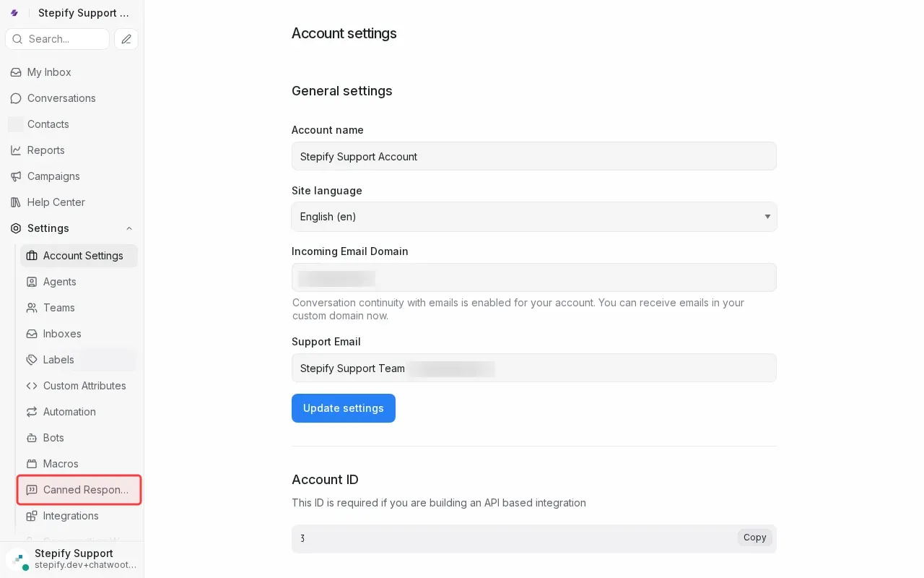Screen dimensions: 924x578
Task: Open the Macros settings page
Action: tap(61, 464)
